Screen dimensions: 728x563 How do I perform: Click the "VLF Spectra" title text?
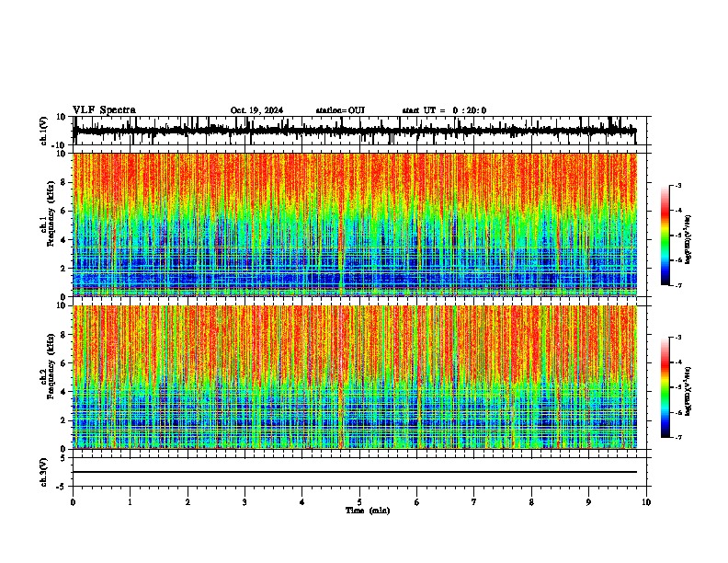tap(104, 110)
